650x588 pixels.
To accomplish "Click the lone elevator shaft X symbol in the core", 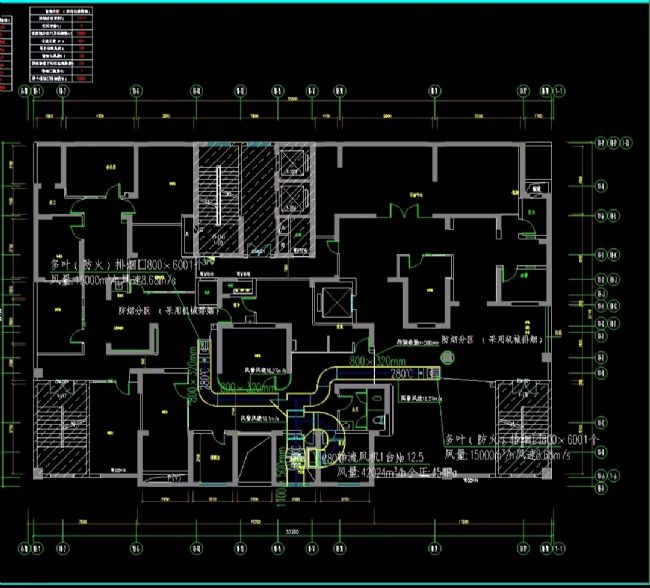I will pyautogui.click(x=335, y=303).
